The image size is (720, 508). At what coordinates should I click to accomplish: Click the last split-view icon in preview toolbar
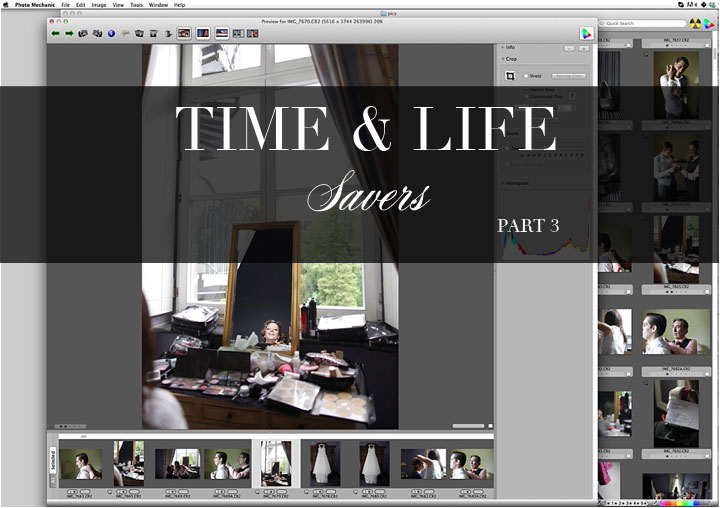click(x=253, y=34)
